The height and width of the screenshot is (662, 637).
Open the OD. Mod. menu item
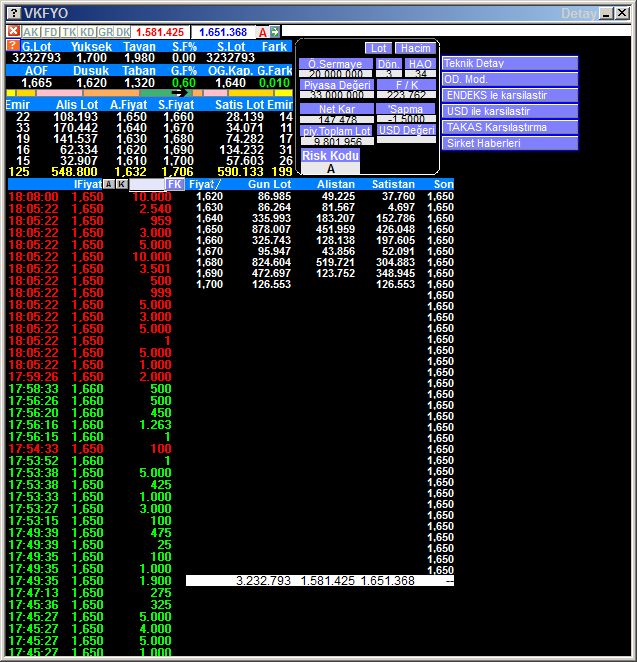(509, 79)
